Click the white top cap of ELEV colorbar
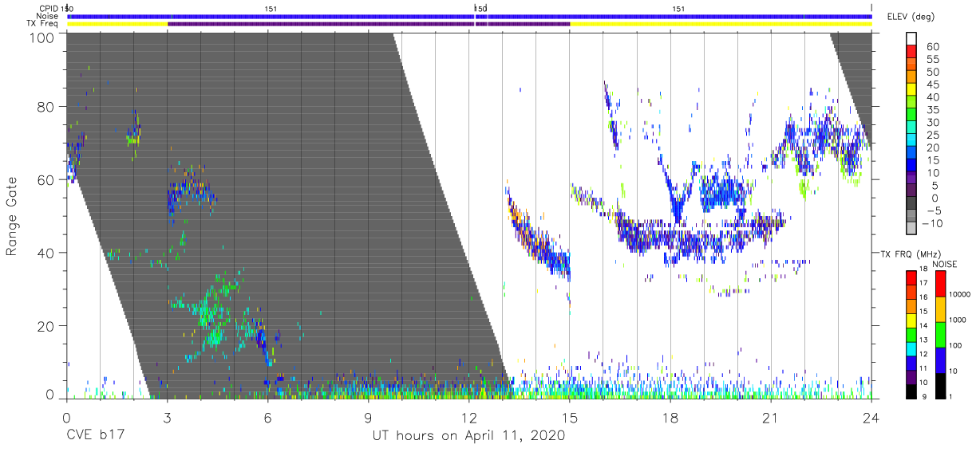 (911, 39)
